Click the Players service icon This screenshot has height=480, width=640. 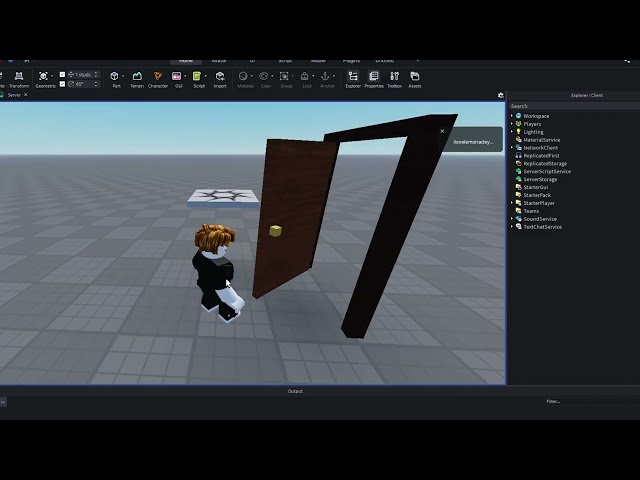(x=518, y=124)
